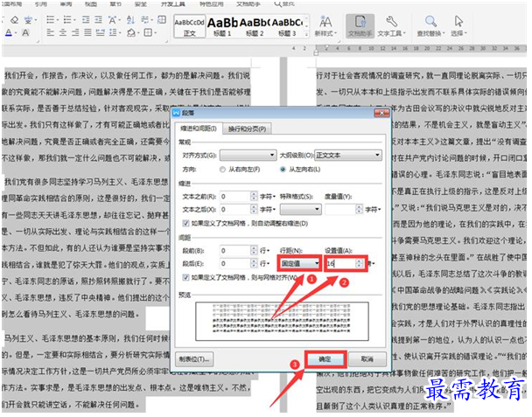
Task: Click the align right icon
Action: [75, 32]
